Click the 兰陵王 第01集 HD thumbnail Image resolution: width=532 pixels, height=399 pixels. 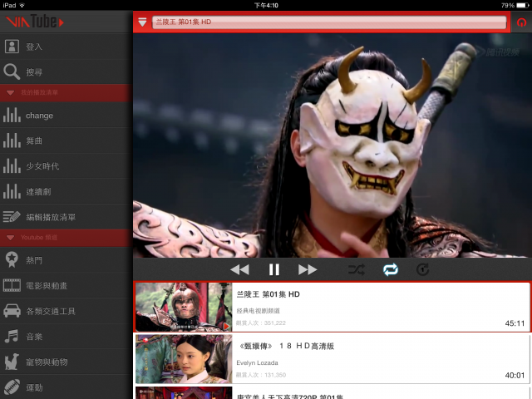pyautogui.click(x=184, y=307)
